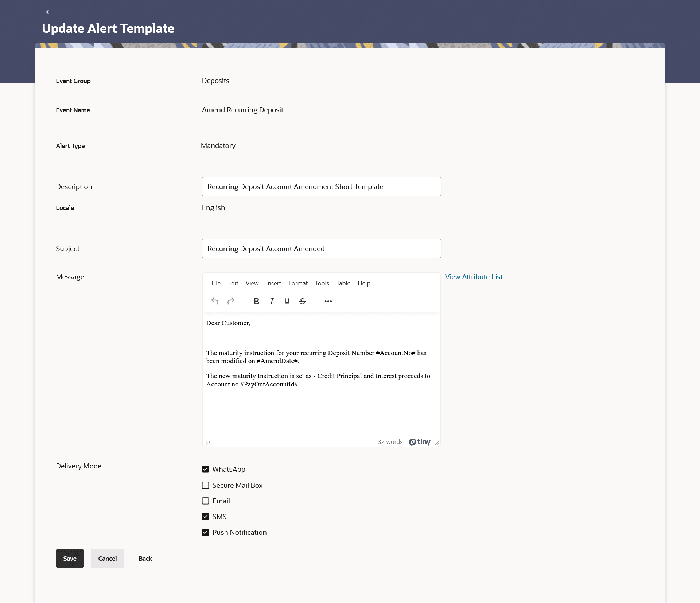700x603 pixels.
Task: Click into the Subject text field
Action: [x=321, y=249]
